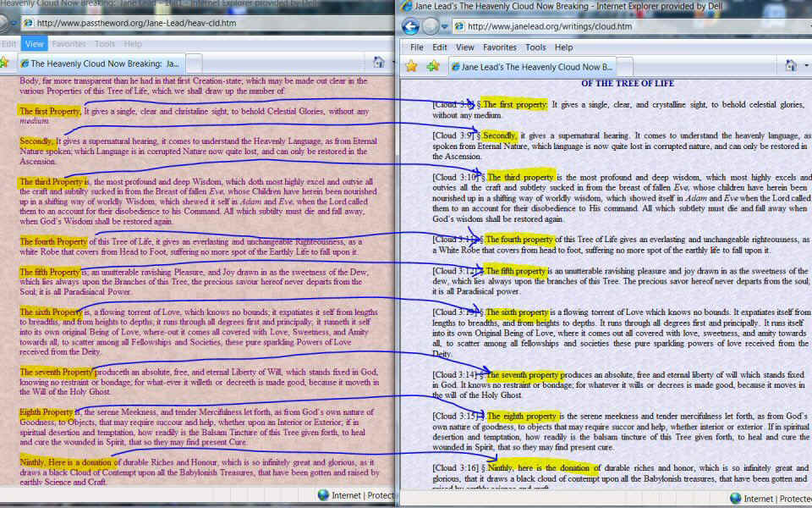Click 'The sixth Property' text in left page
Image resolution: width=812 pixels, height=508 pixels.
pos(51,312)
